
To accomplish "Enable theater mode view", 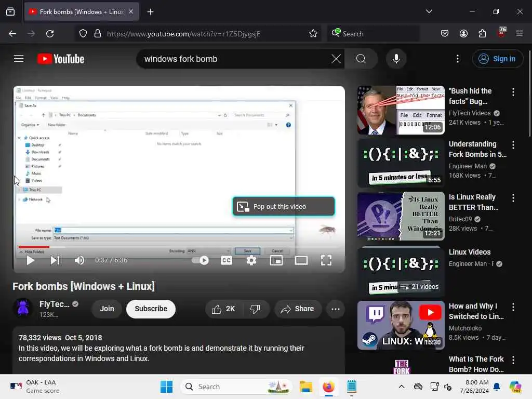I will pyautogui.click(x=301, y=260).
